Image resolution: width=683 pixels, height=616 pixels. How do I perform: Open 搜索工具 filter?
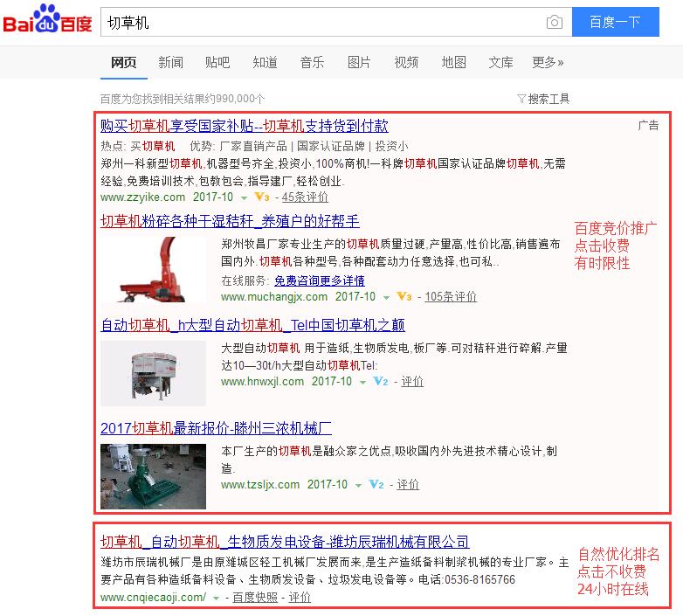548,99
